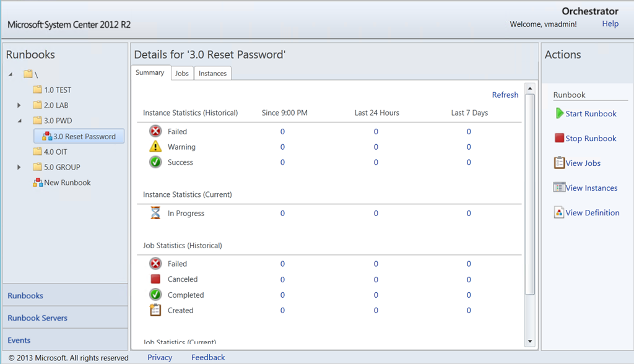This screenshot has height=364, width=634.
Task: Open the Help link
Action: coord(610,24)
